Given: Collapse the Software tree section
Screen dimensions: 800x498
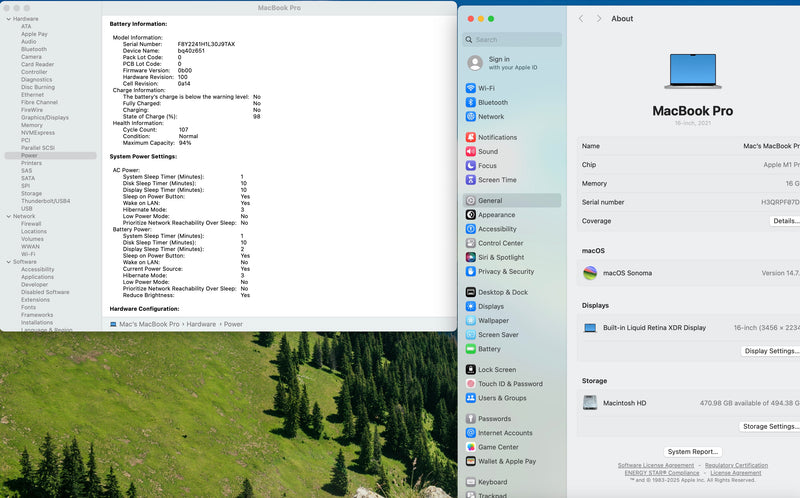Looking at the screenshot, I should click(9, 262).
